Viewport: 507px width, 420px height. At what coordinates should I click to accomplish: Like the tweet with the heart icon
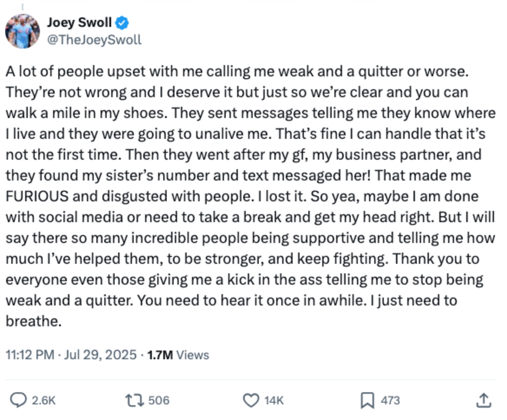coord(251,400)
